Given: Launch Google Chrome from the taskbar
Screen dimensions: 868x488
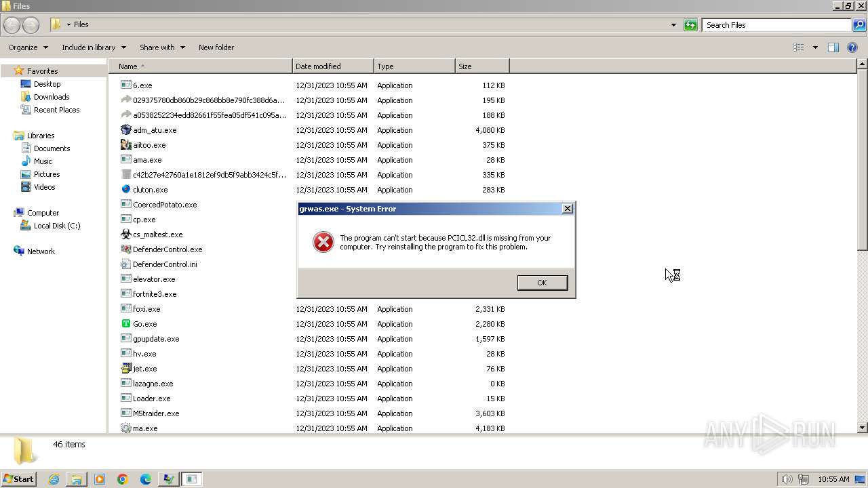Looking at the screenshot, I should pos(123,479).
